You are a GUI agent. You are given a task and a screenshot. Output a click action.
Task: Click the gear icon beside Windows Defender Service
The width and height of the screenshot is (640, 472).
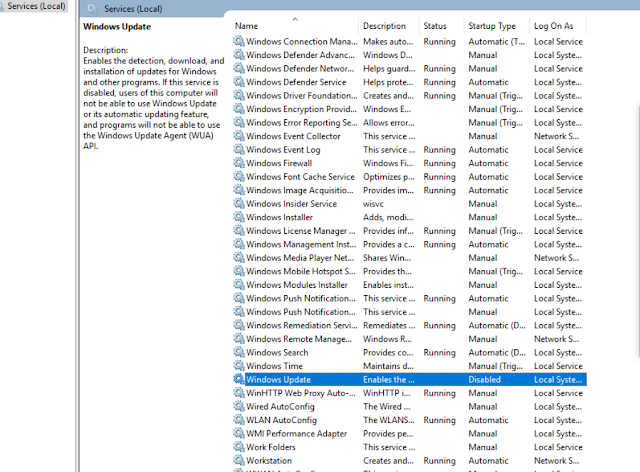click(239, 82)
